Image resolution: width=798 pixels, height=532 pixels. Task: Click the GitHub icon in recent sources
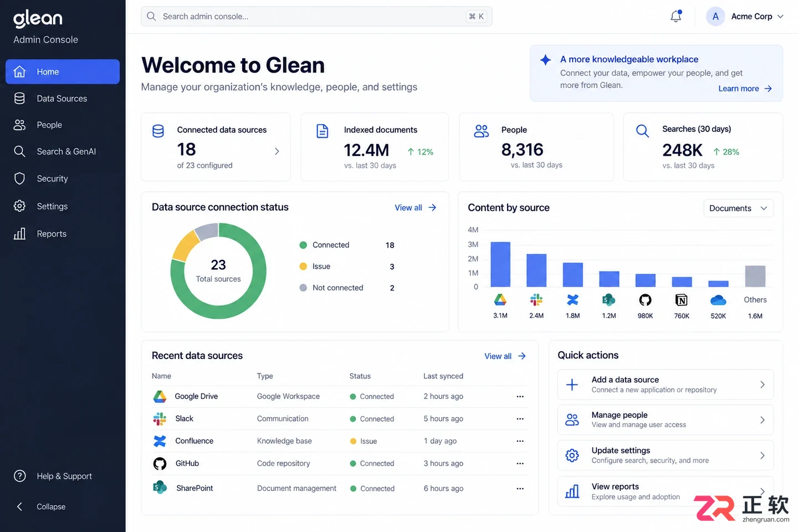(x=160, y=463)
